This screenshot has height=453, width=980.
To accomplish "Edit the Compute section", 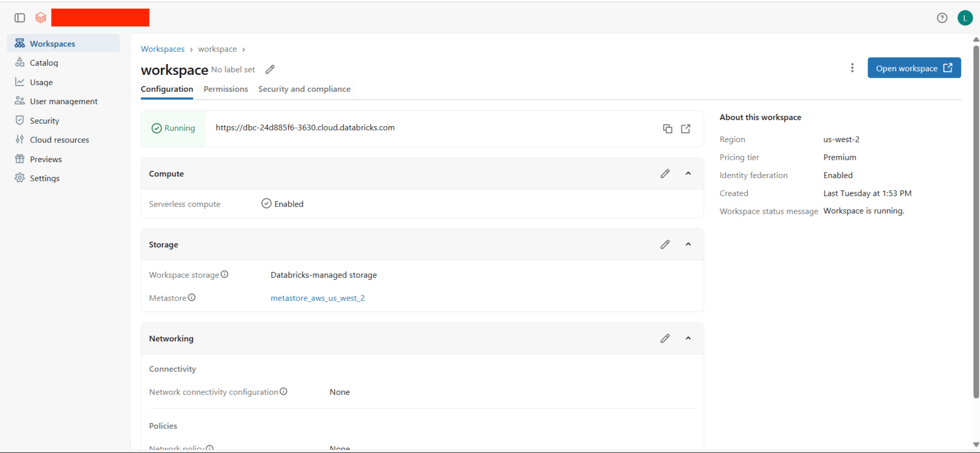I will coord(665,174).
